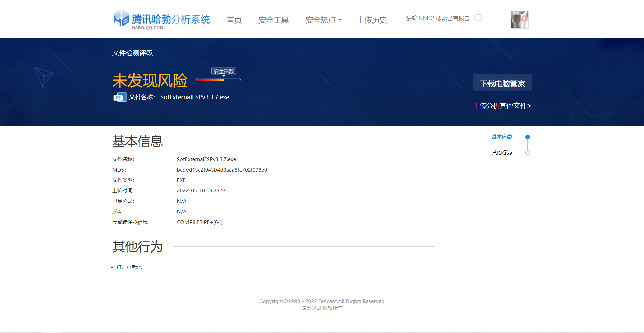Viewport: 644px width, 333px height.
Task: Focus the MD5 search input field
Action: pos(437,18)
